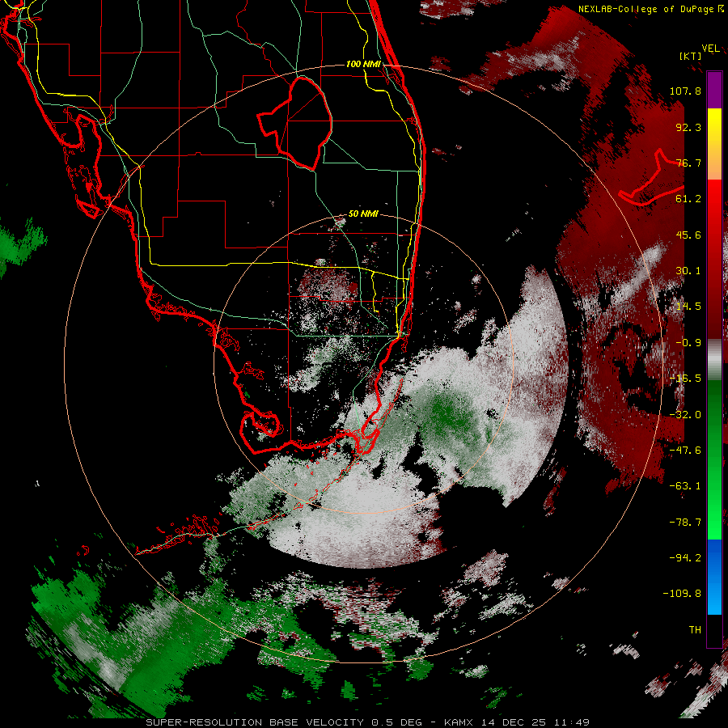Click the blue segment of the color bar
The width and height of the screenshot is (728, 728).
click(x=714, y=577)
